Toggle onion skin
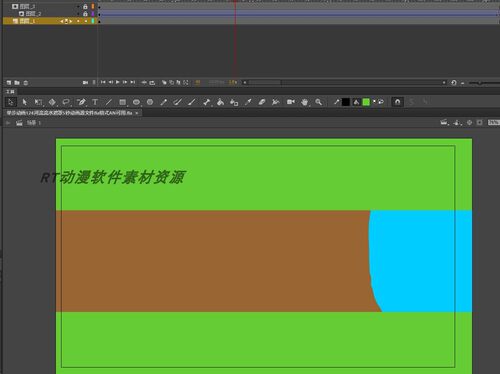 164,82
